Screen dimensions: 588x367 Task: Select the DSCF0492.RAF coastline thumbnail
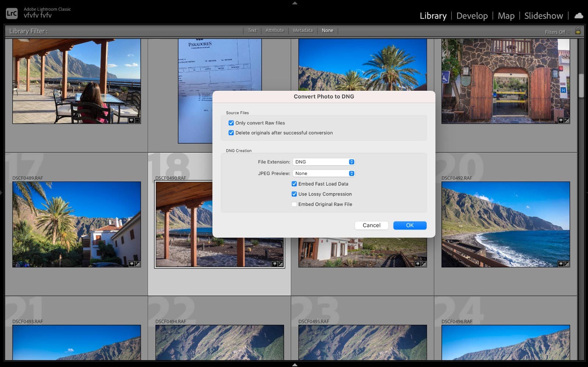click(506, 224)
